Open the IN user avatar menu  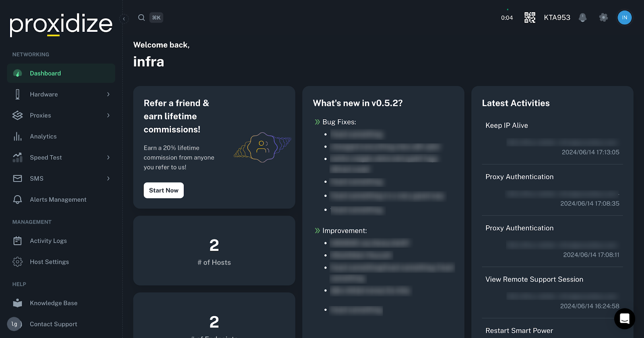pyautogui.click(x=624, y=17)
